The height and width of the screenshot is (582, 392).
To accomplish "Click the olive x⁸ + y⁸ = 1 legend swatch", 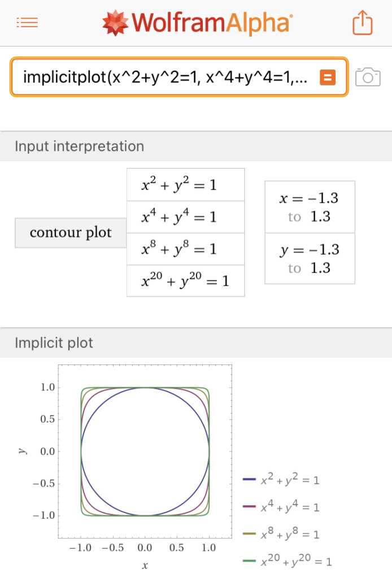I will pos(250,535).
